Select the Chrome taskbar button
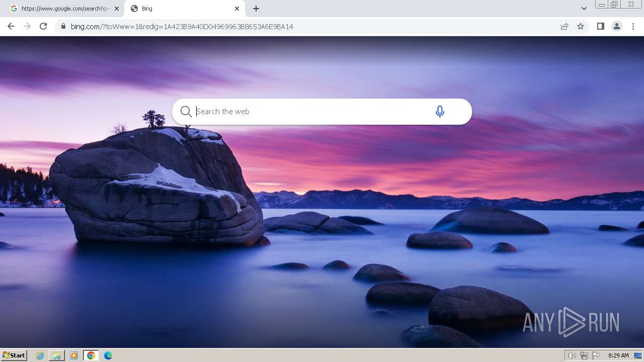 (91, 355)
